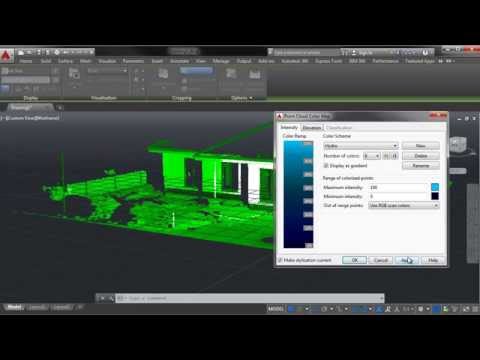Open the Performance ribbon tab

click(385, 61)
